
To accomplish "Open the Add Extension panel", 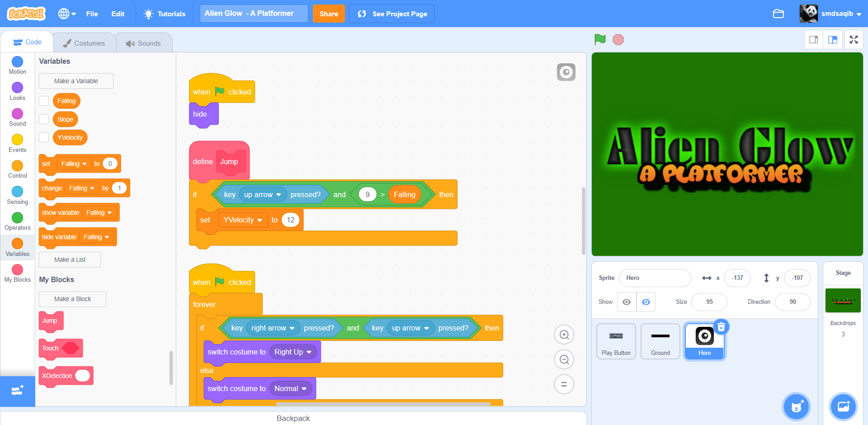I will pos(17,391).
